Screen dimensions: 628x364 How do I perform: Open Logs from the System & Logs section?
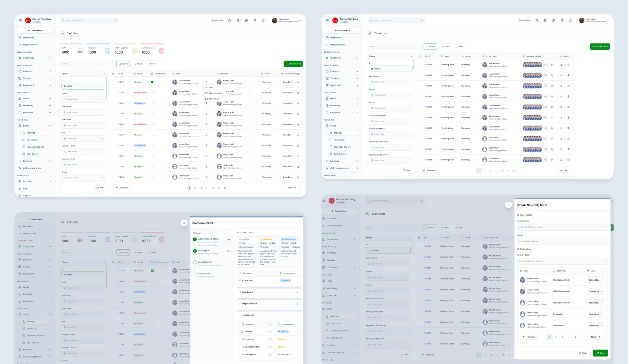pos(25,189)
